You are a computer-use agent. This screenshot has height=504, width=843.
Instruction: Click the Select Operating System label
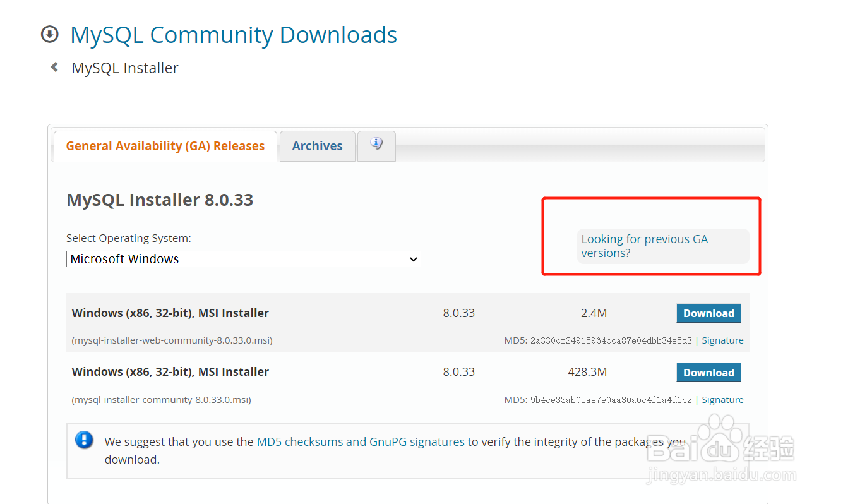click(x=129, y=238)
